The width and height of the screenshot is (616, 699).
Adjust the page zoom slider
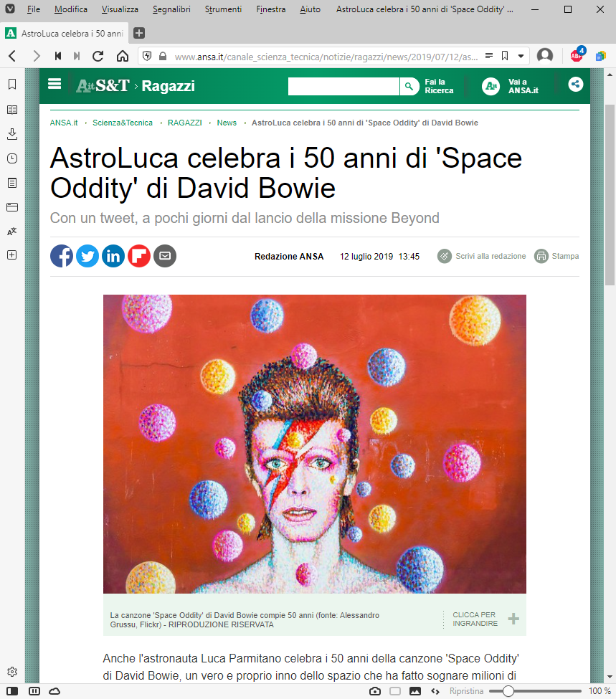coord(508,691)
